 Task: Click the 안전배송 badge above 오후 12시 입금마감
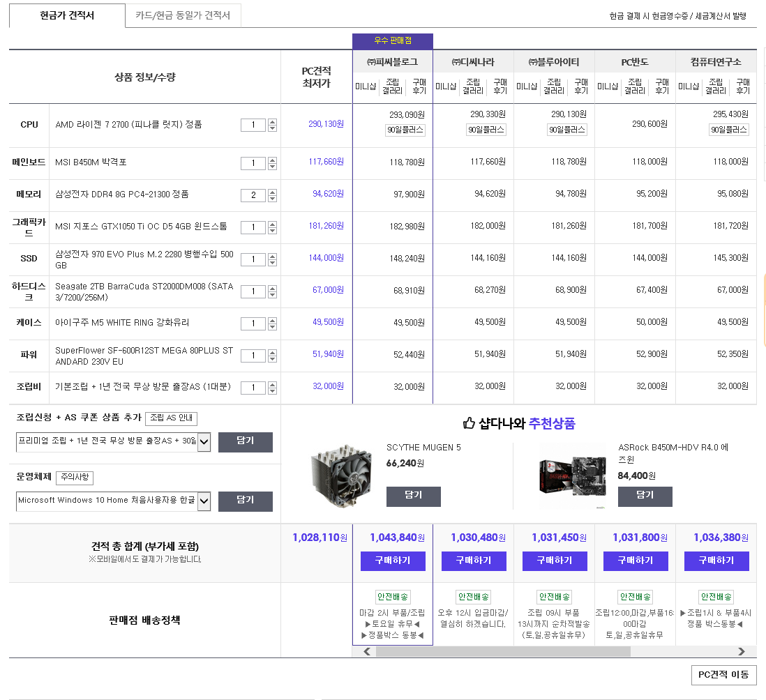click(474, 597)
